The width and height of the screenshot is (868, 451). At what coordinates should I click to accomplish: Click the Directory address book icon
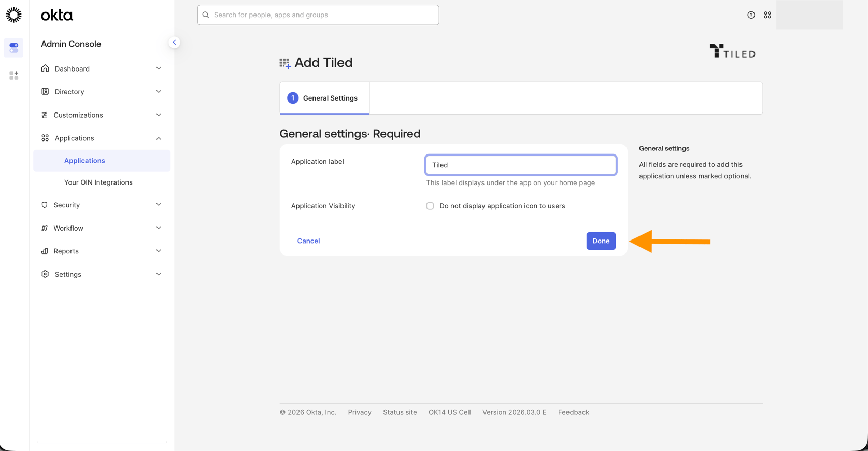coord(45,92)
